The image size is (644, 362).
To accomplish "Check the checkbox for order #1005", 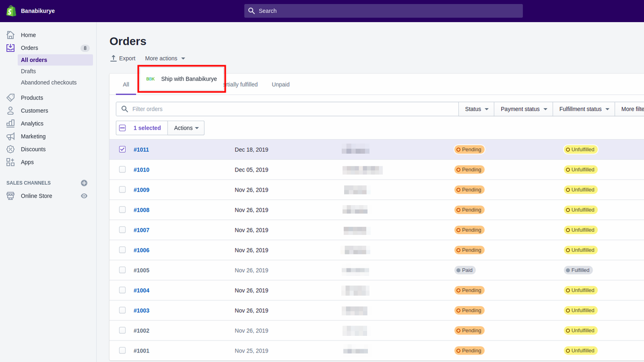I will [122, 269].
